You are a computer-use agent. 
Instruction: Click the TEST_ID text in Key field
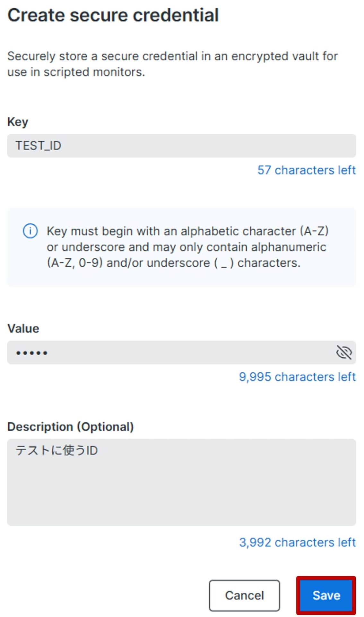point(38,146)
